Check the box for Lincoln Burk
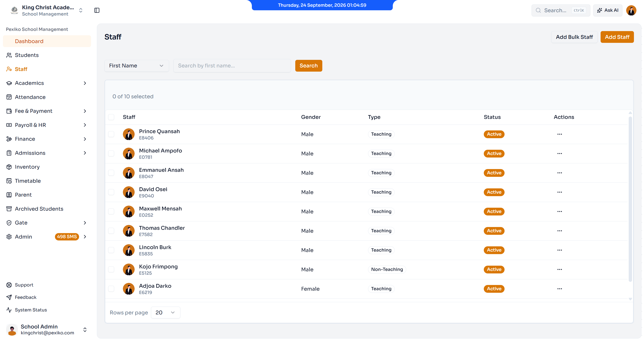The height and width of the screenshot is (340, 644). tap(111, 250)
